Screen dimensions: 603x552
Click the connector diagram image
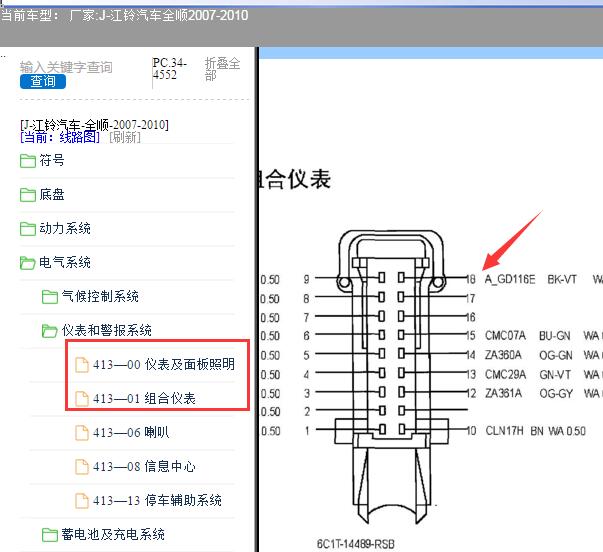(x=391, y=377)
